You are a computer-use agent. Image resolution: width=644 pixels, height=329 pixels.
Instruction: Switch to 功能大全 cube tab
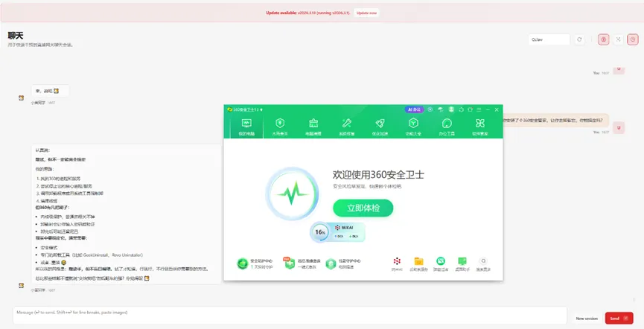click(x=413, y=127)
